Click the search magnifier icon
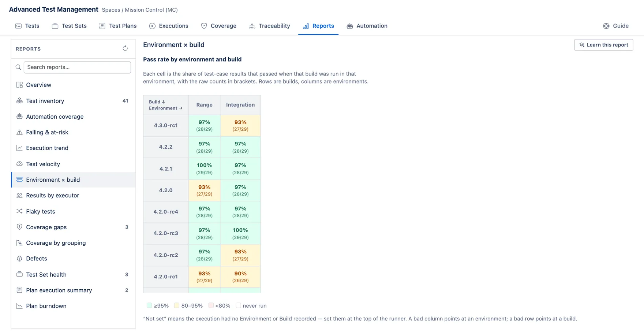 [x=18, y=67]
